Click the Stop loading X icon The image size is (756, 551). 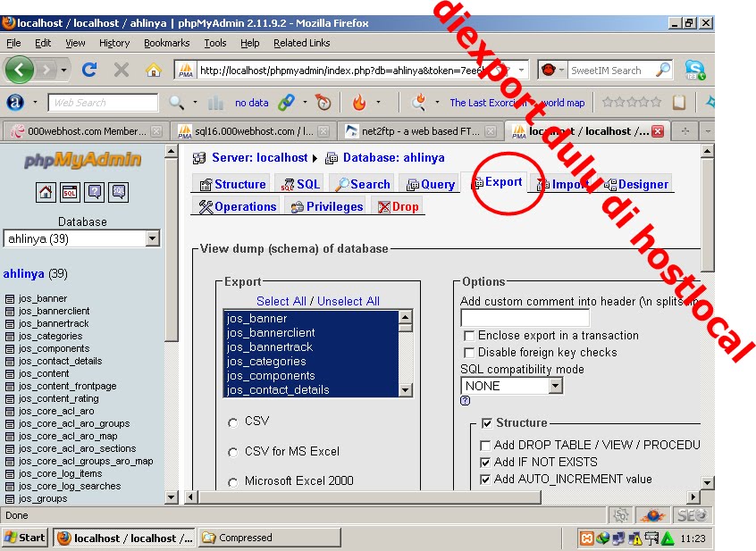pos(122,71)
